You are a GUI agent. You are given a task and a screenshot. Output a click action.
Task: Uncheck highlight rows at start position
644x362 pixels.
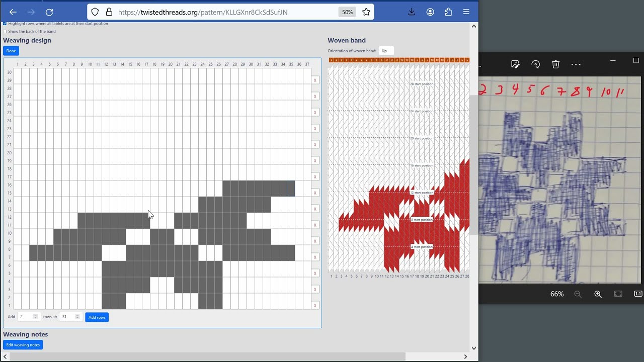click(5, 23)
